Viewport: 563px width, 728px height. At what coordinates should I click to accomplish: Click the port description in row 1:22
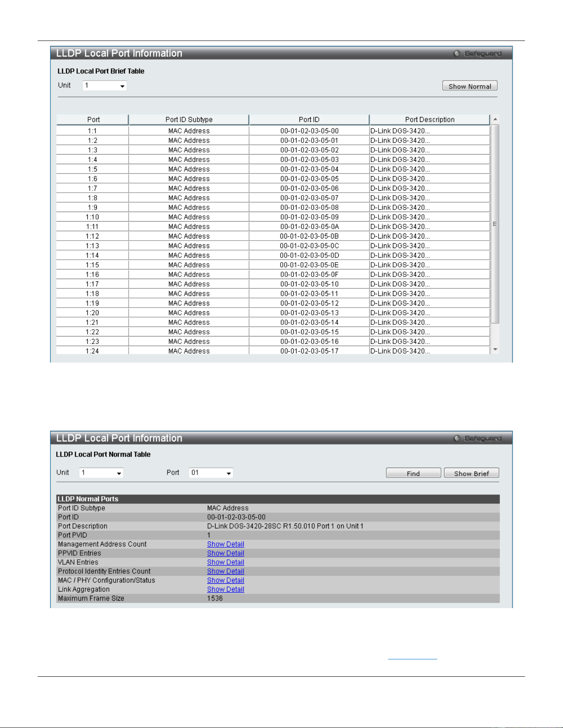[400, 332]
